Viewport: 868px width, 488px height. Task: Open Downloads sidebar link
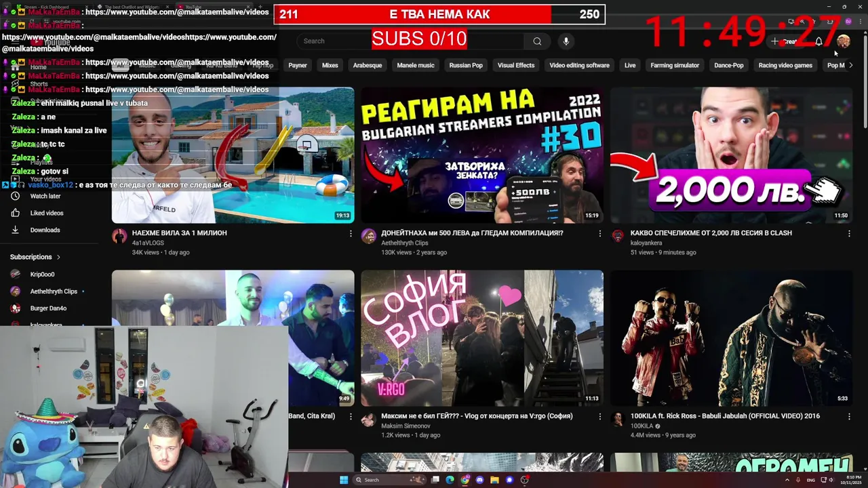(x=45, y=230)
